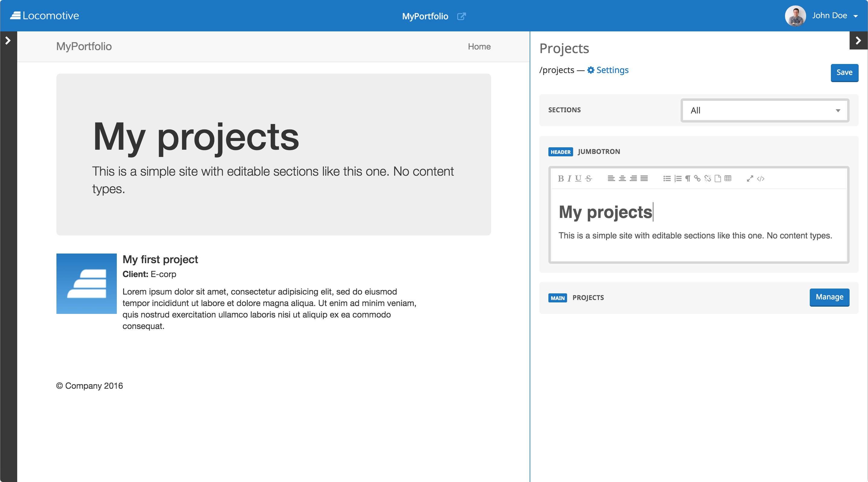The image size is (868, 482).
Task: Collapse the right Projects panel chevron
Action: [x=858, y=41]
